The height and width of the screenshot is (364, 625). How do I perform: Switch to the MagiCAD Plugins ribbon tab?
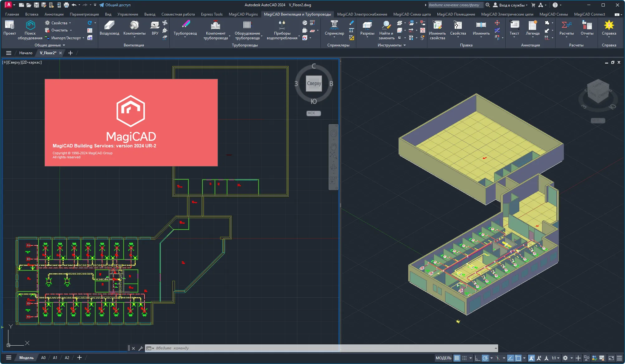tap(243, 14)
